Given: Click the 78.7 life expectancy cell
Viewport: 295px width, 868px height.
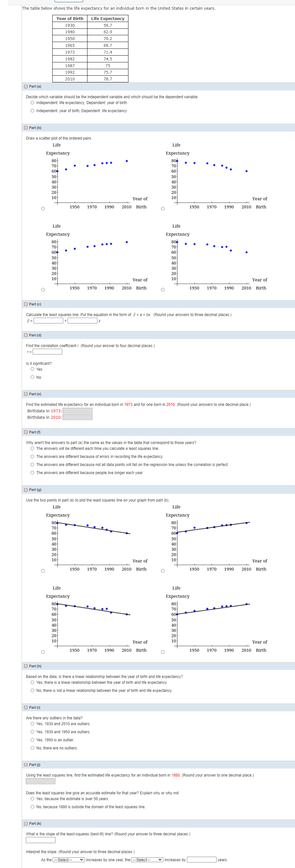Looking at the screenshot, I should tap(108, 79).
